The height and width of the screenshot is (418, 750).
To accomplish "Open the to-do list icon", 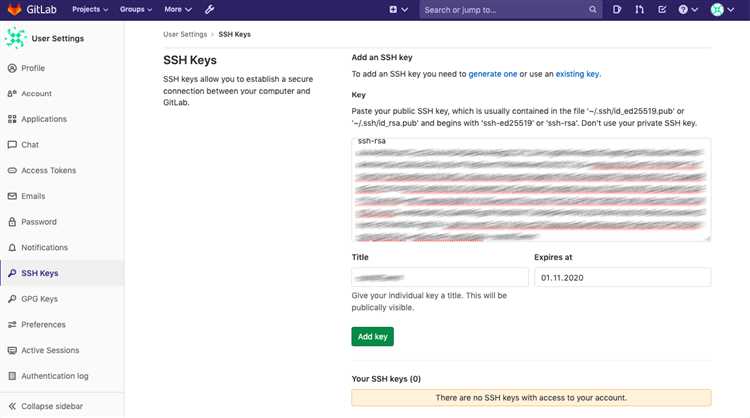I will [662, 9].
